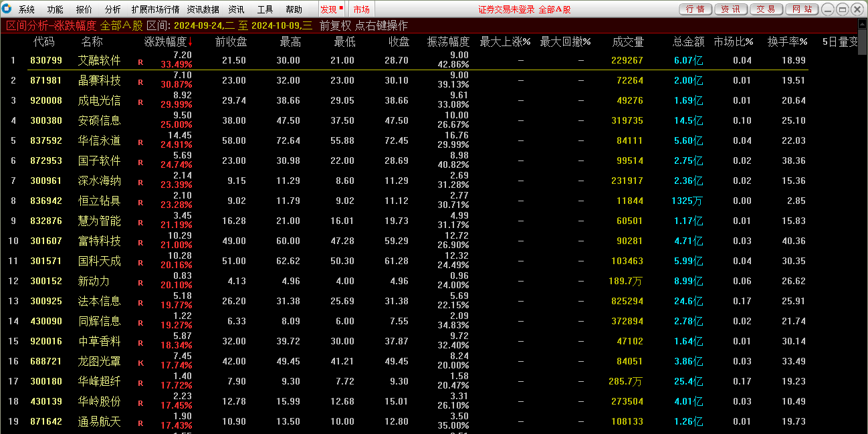This screenshot has height=434, width=868.
Task: Click the application logo icon top-left corner
Action: (x=7, y=9)
